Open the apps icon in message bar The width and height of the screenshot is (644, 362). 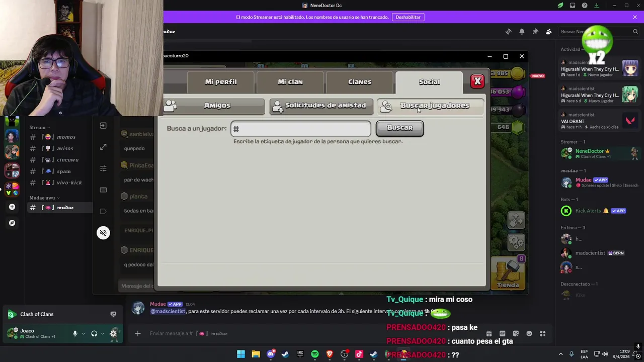point(543,333)
